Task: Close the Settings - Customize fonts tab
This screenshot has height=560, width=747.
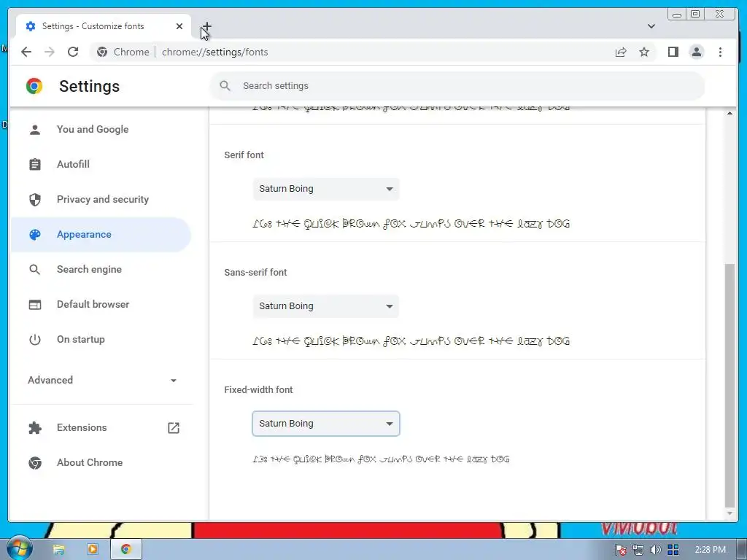Action: point(179,26)
